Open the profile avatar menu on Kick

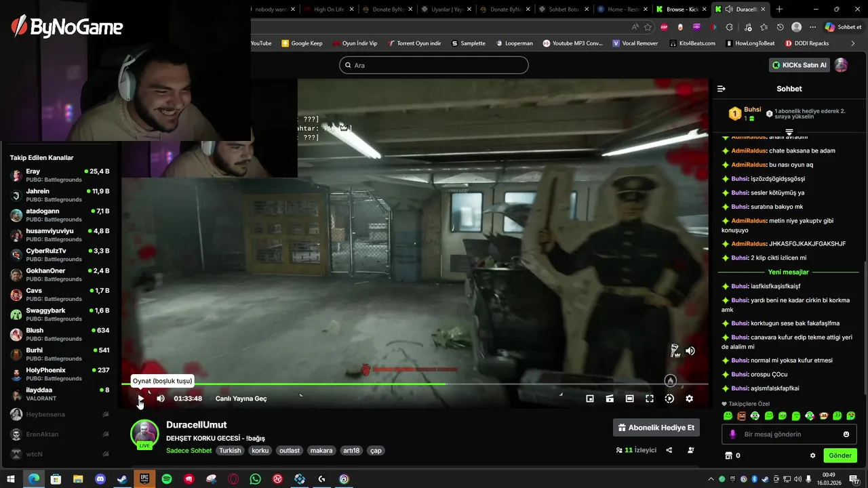(841, 65)
